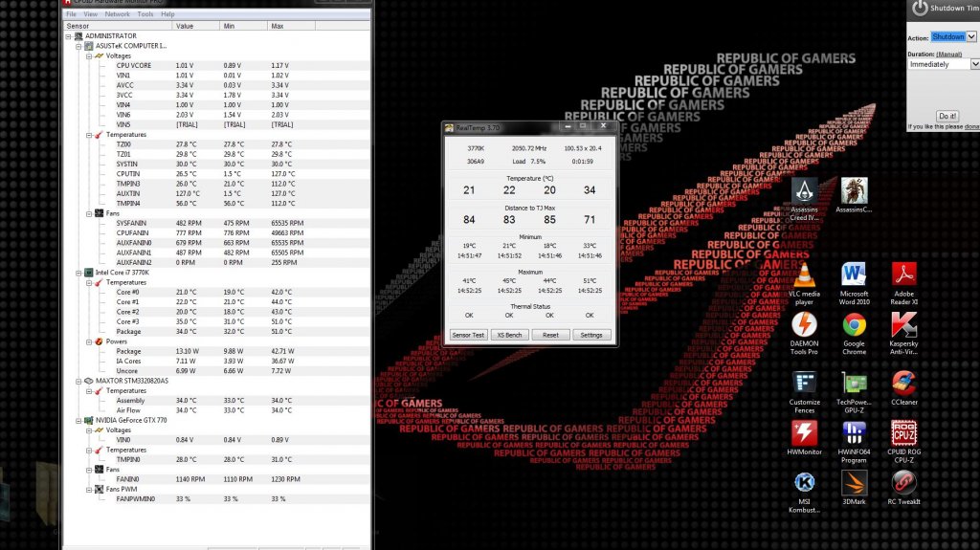Select the CPUTIN temperature row
The width and height of the screenshot is (980, 550).
(217, 174)
